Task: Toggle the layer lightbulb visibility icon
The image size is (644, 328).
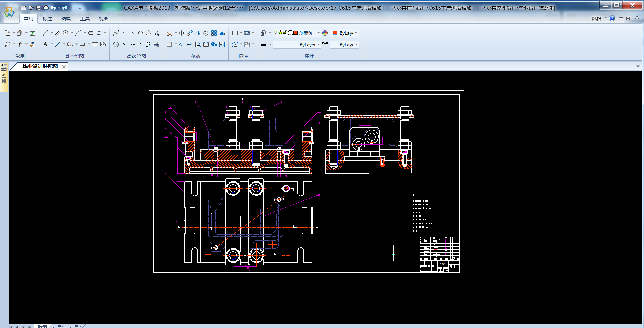Action: click(276, 33)
